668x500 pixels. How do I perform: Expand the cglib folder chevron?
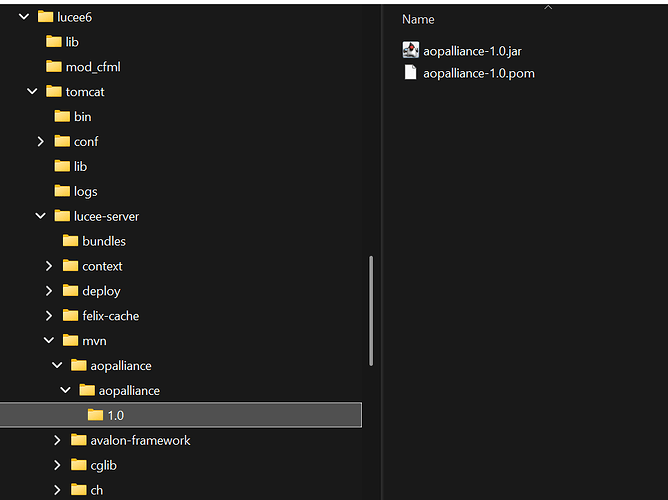[57, 465]
